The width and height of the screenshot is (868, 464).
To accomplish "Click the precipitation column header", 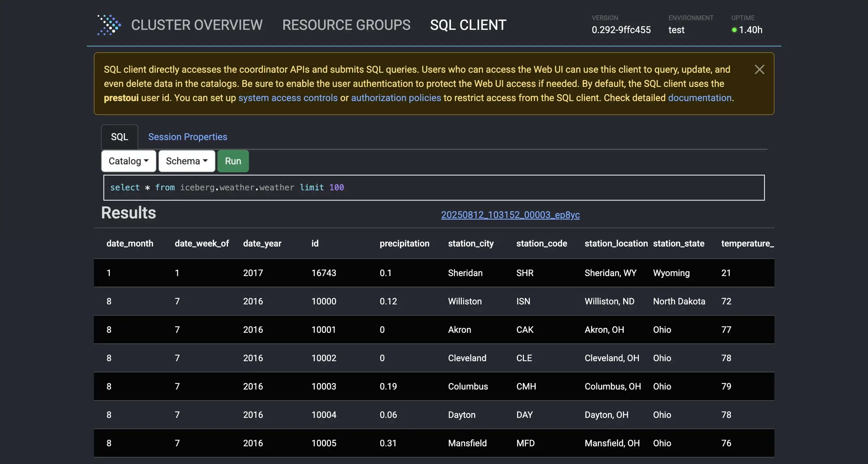I will click(x=404, y=244).
